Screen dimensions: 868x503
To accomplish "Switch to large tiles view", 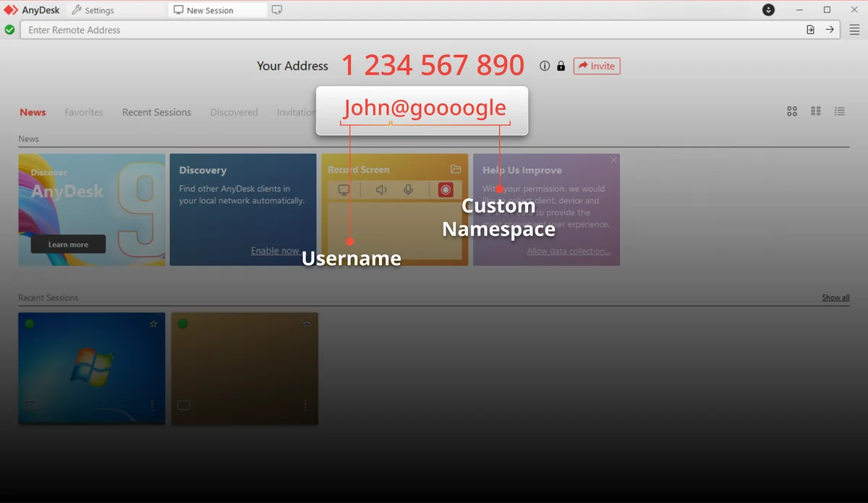I will [792, 111].
